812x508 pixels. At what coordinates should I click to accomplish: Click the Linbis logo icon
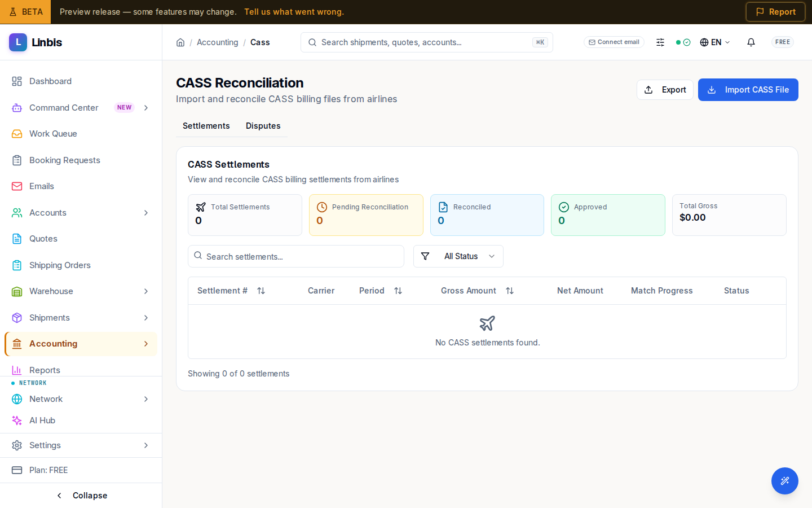18,42
